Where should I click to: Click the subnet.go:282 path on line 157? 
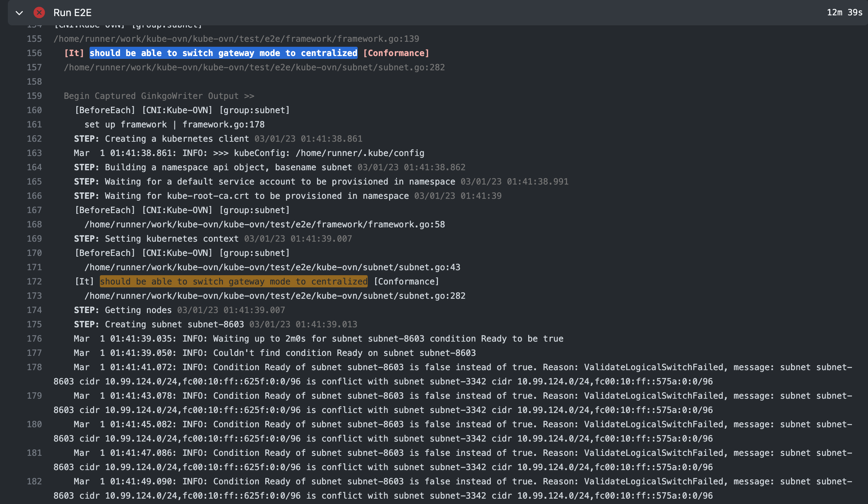[254, 67]
